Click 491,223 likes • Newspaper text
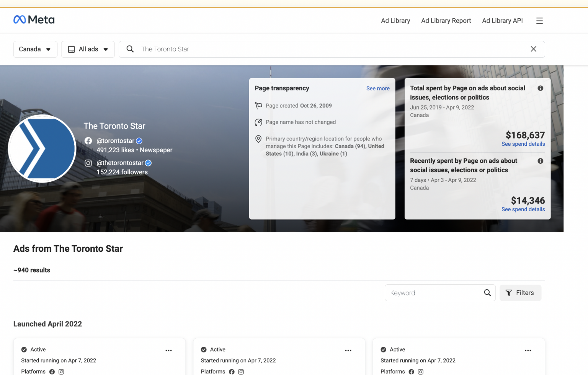Screen dimensions: 588x375 (x=134, y=150)
